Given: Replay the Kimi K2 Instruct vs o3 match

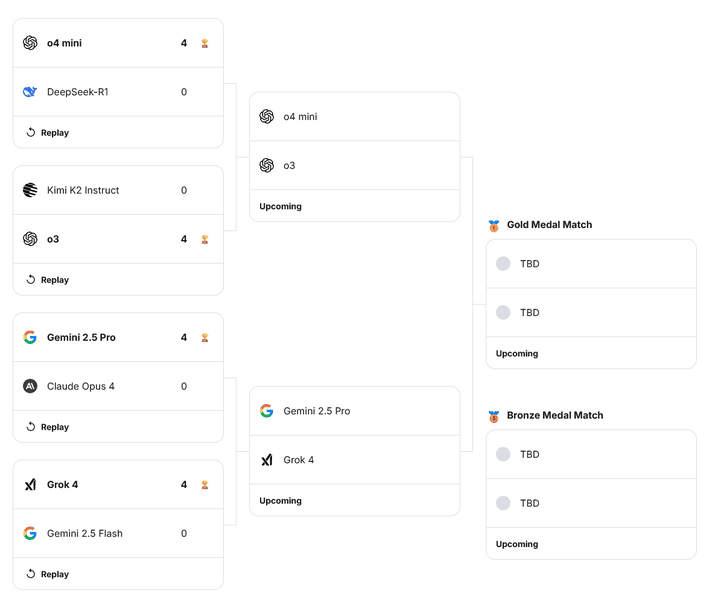Looking at the screenshot, I should click(47, 280).
